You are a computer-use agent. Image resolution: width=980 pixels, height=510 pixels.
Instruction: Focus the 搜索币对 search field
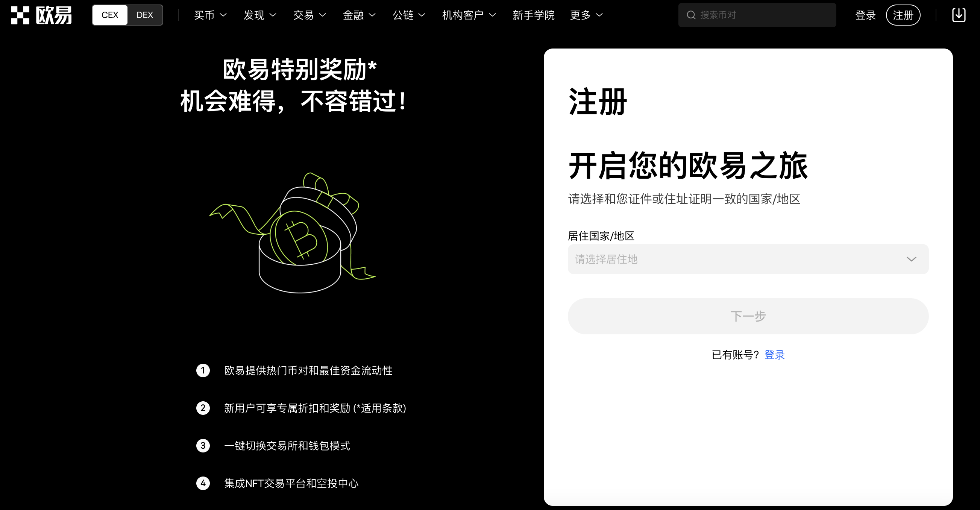[x=757, y=15]
